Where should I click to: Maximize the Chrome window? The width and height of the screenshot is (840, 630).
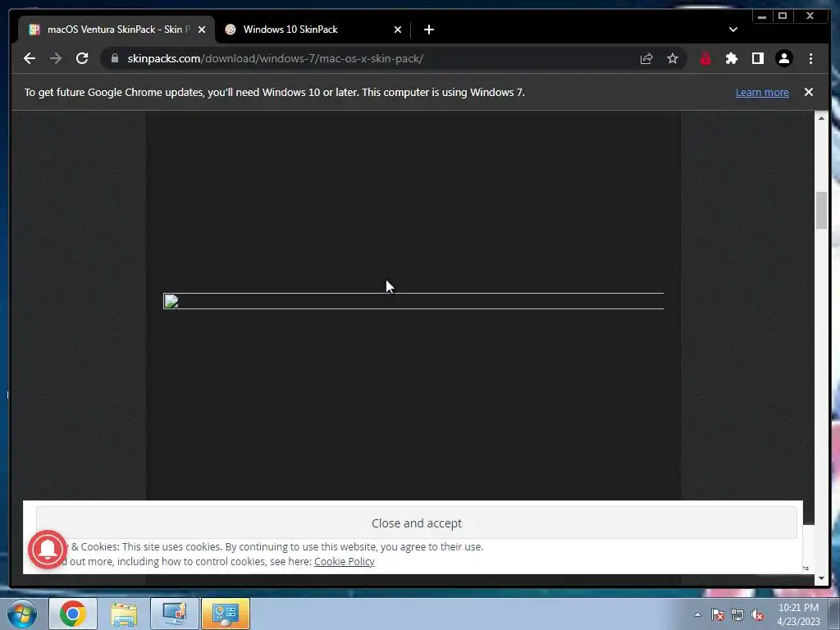click(783, 16)
